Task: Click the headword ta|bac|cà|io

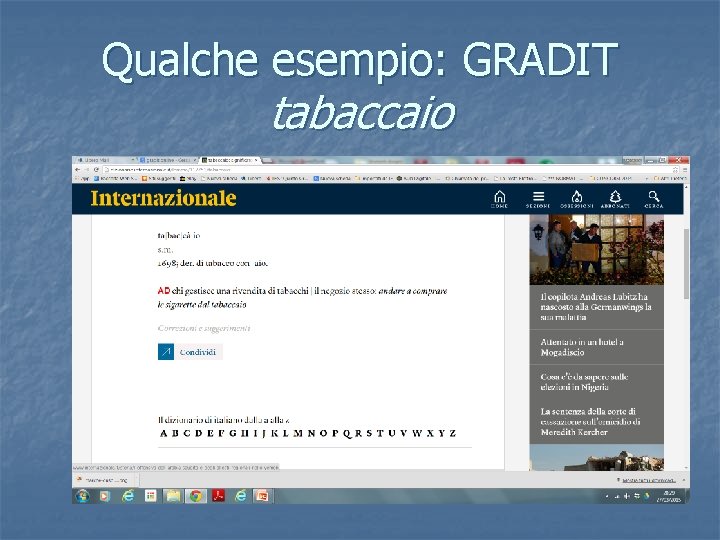Action: (x=179, y=236)
